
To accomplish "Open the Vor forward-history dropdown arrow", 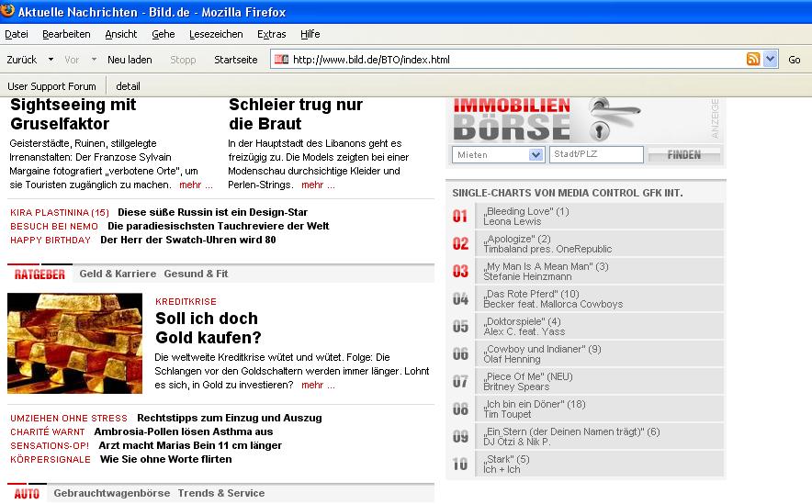I will [x=94, y=60].
